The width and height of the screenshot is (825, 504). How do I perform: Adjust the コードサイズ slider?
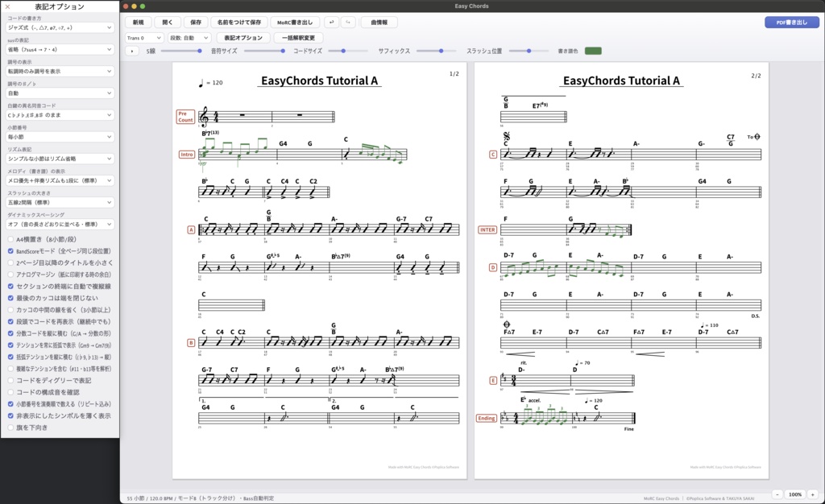coord(348,51)
